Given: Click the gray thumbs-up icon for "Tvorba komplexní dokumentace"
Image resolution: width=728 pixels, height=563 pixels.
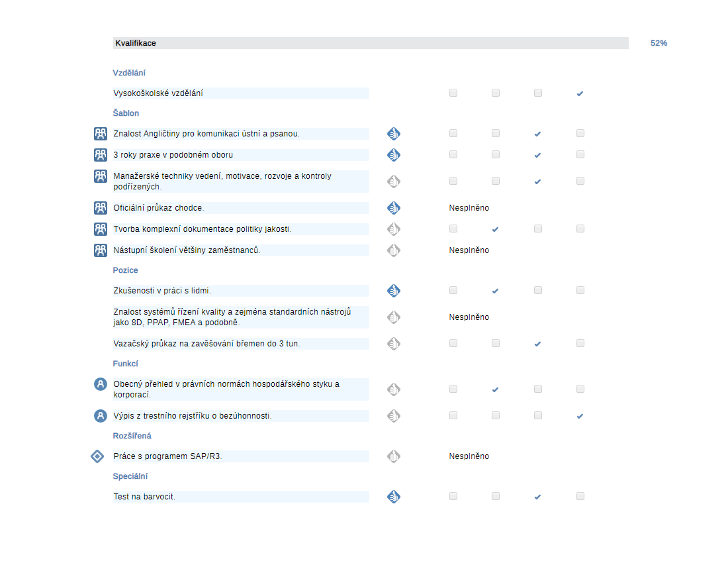Looking at the screenshot, I should click(x=394, y=229).
